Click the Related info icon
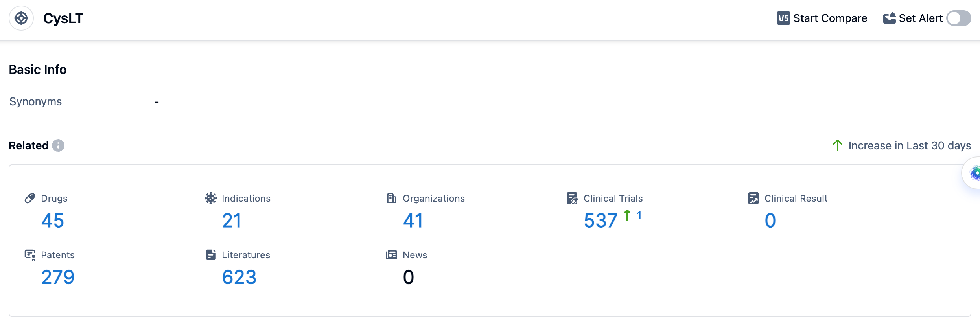980x320 pixels. pos(58,145)
